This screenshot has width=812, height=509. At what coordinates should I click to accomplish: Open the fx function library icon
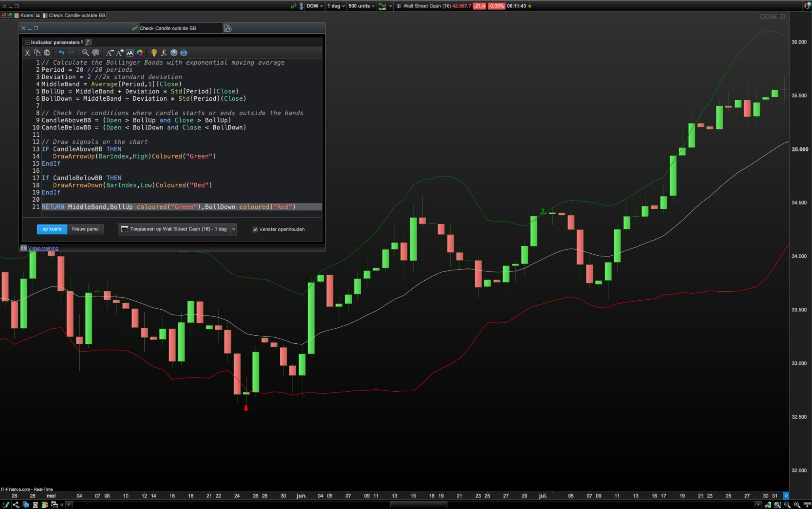[164, 53]
